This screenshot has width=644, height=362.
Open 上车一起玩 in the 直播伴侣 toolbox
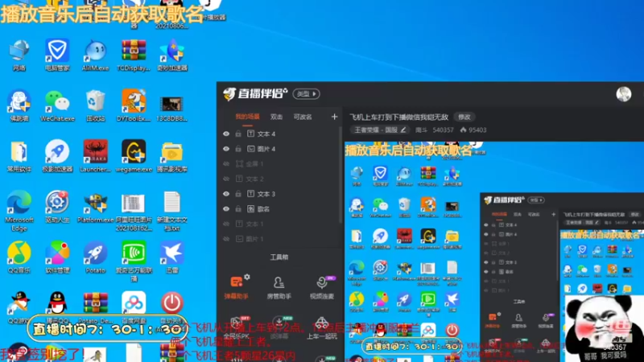(321, 328)
